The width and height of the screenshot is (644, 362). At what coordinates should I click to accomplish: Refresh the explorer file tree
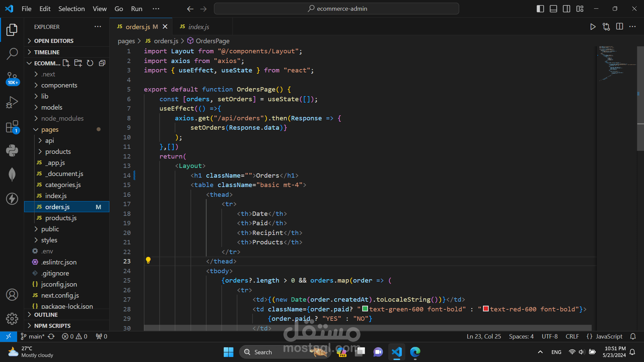(90, 63)
